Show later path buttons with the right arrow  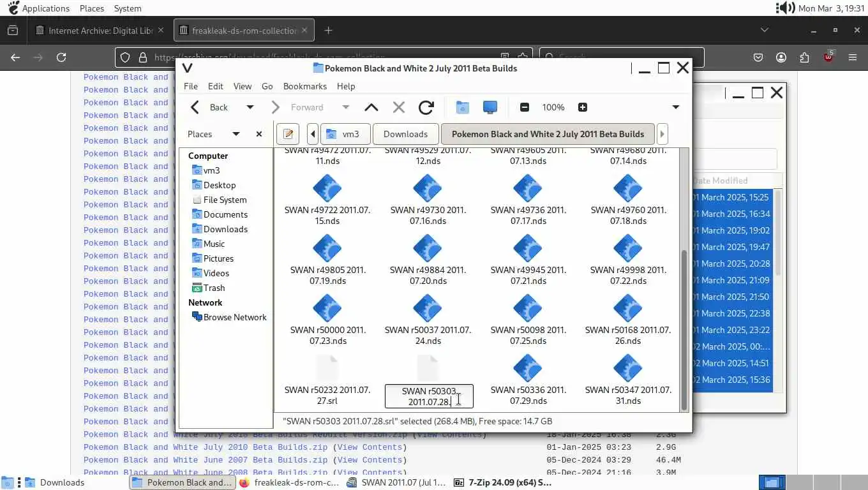662,134
